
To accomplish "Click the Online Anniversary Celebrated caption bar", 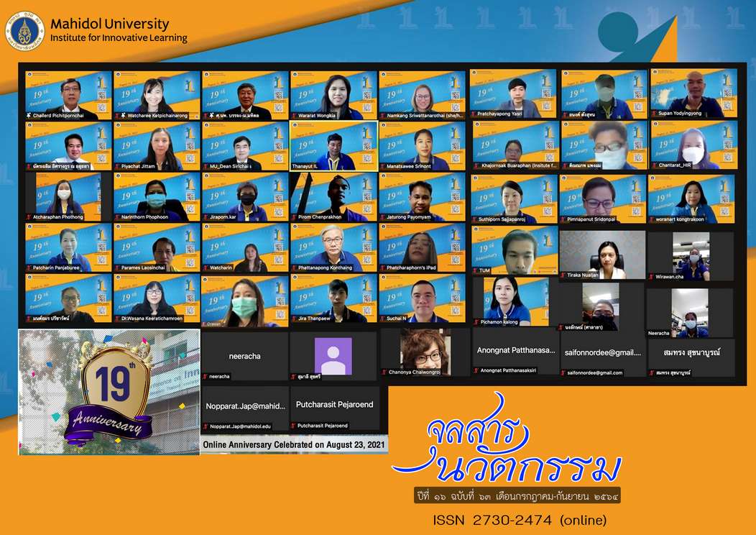I will [x=295, y=445].
